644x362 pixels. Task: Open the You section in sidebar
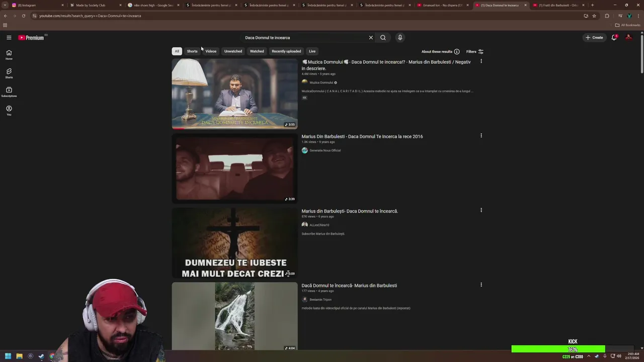tap(9, 111)
